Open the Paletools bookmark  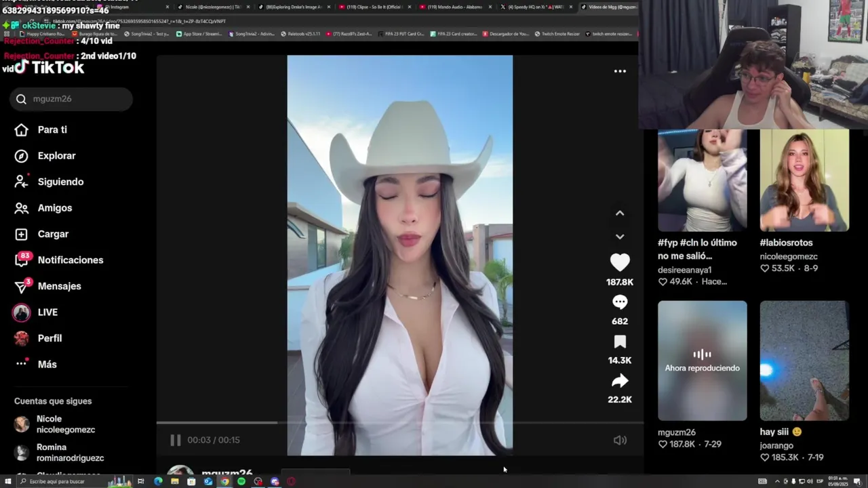[x=301, y=33]
